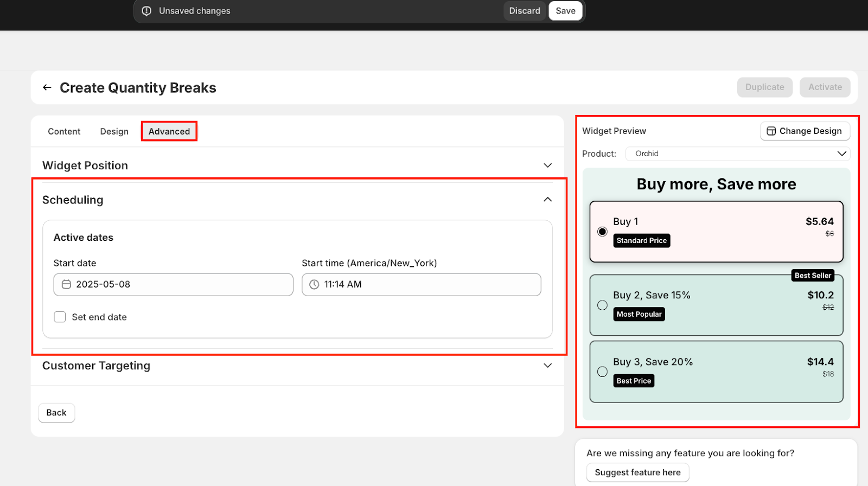Select the Buy 1 radio option
Image resolution: width=868 pixels, height=486 pixels.
click(602, 232)
